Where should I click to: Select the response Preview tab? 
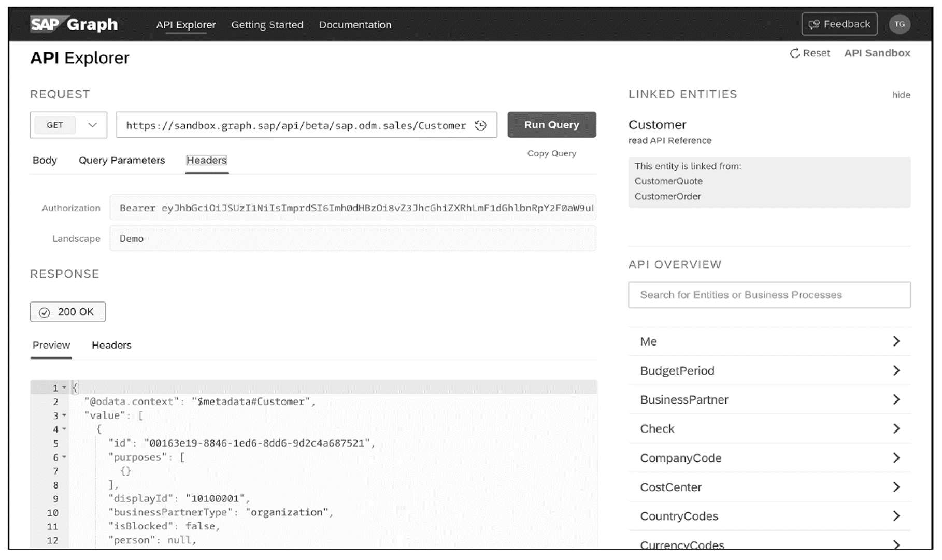tap(51, 345)
